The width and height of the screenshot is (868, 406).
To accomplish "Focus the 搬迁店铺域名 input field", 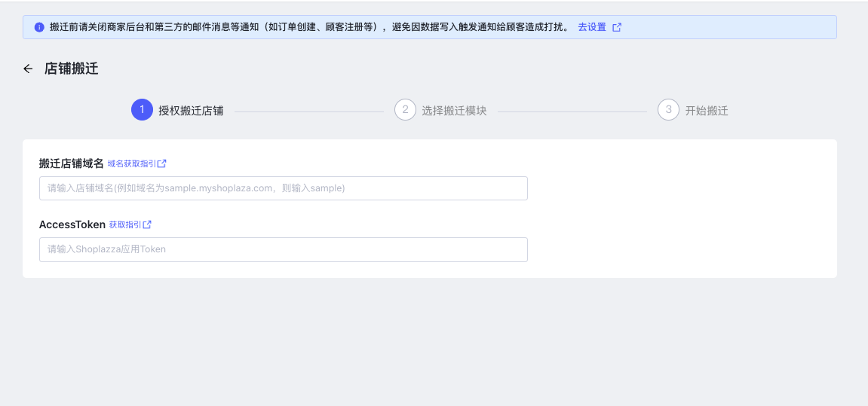I will tap(283, 188).
